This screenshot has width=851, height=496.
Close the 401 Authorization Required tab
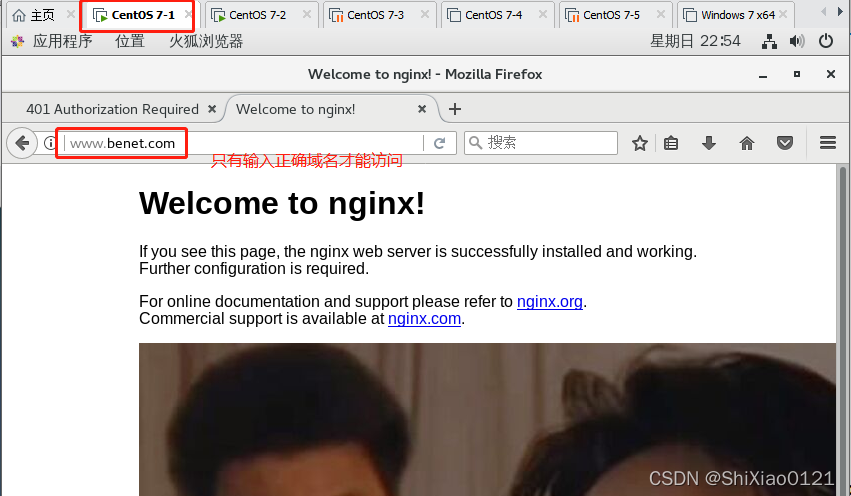click(x=212, y=109)
